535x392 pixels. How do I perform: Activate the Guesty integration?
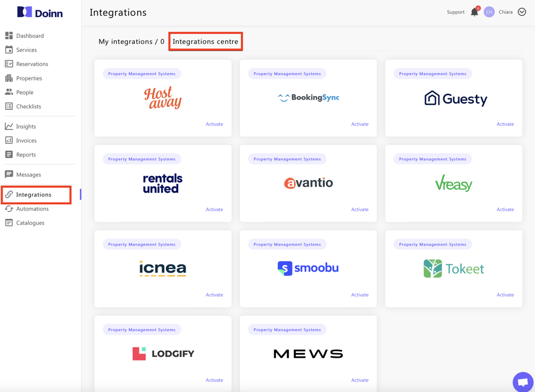coord(505,124)
